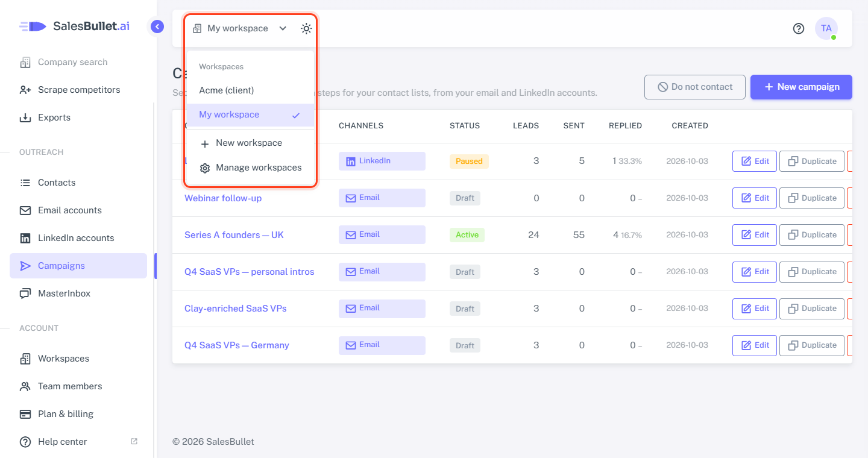Open the TA user avatar menu
Image resolution: width=868 pixels, height=458 pixels.
[x=826, y=28]
